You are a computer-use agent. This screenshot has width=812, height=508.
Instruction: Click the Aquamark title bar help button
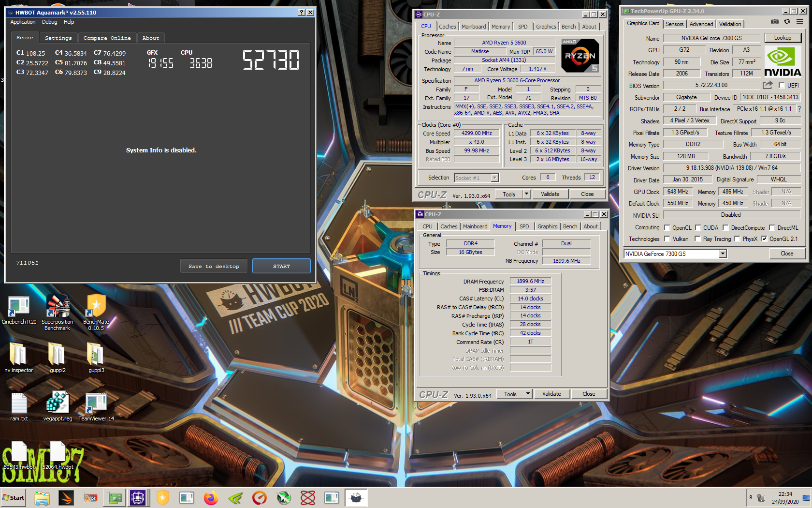point(302,13)
